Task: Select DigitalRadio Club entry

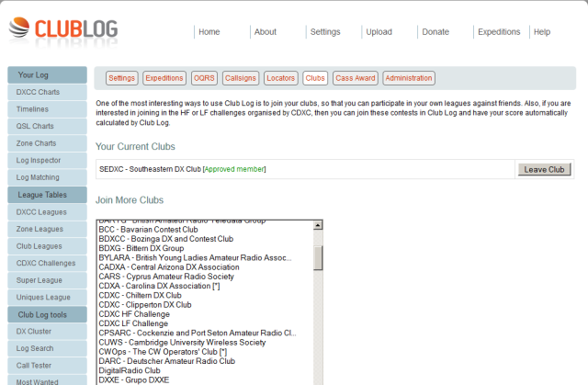Action: (206, 370)
